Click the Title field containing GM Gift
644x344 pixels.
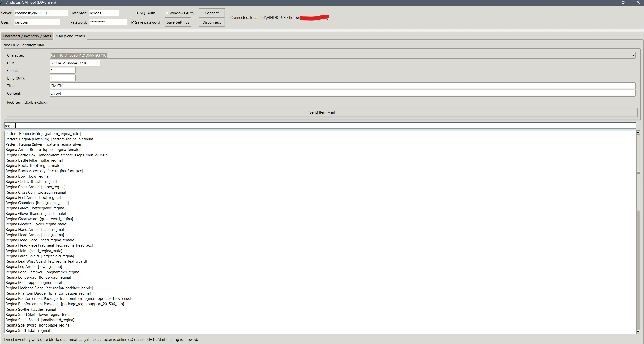[x=343, y=86]
